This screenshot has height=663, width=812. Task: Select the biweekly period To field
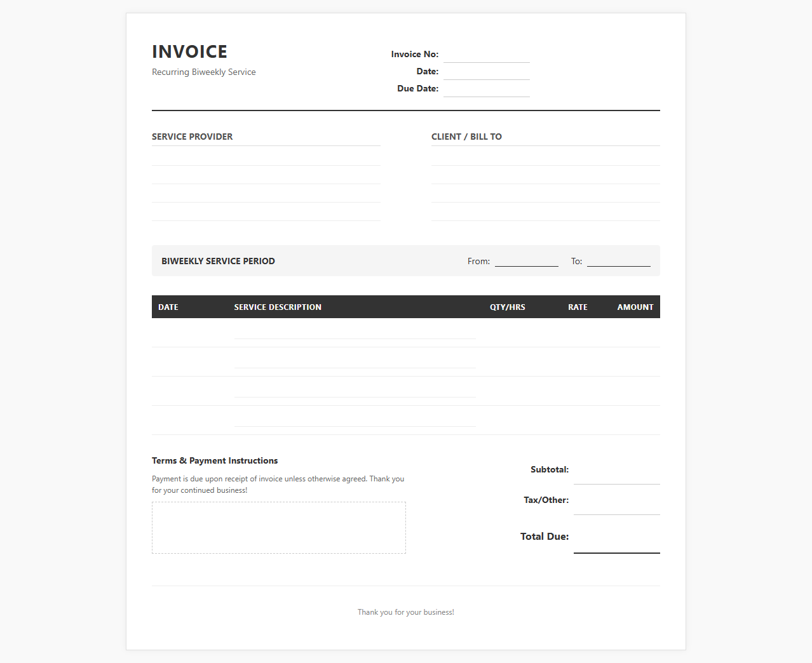[619, 261]
